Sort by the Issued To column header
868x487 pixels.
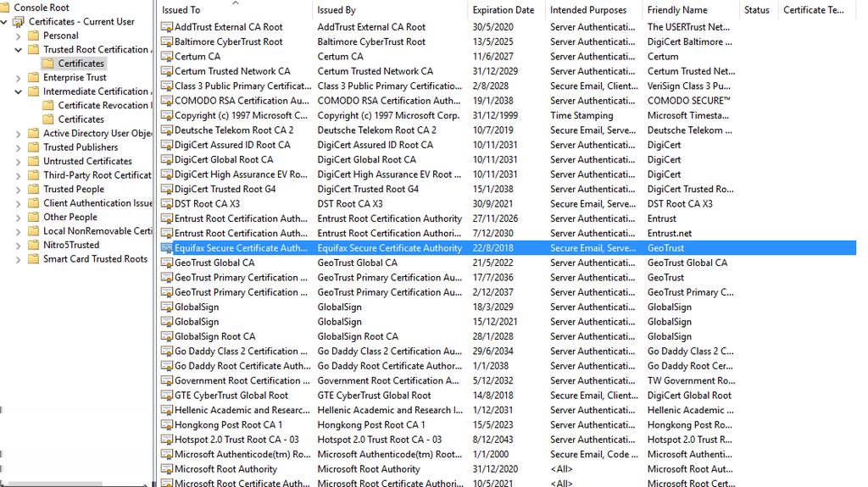click(x=236, y=10)
